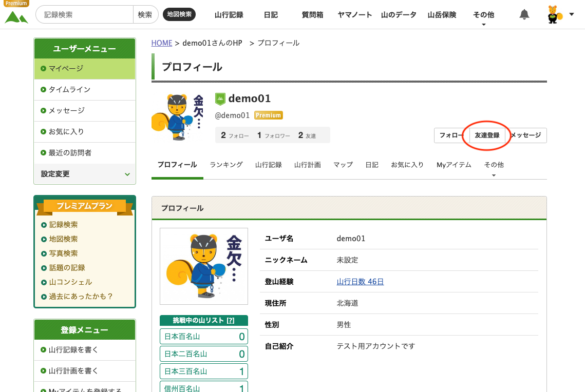Go to HOME breadcrumb link

point(162,43)
